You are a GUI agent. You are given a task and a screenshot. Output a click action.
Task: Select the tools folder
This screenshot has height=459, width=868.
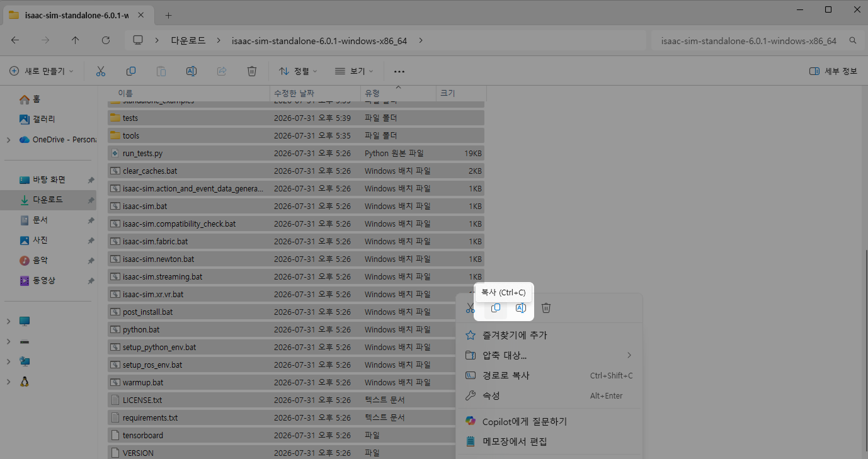296,135
